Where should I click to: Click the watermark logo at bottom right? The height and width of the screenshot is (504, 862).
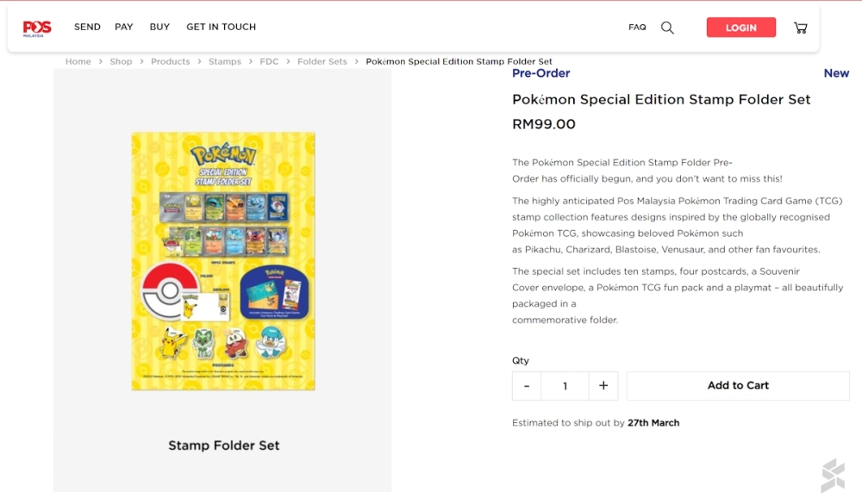point(832,475)
